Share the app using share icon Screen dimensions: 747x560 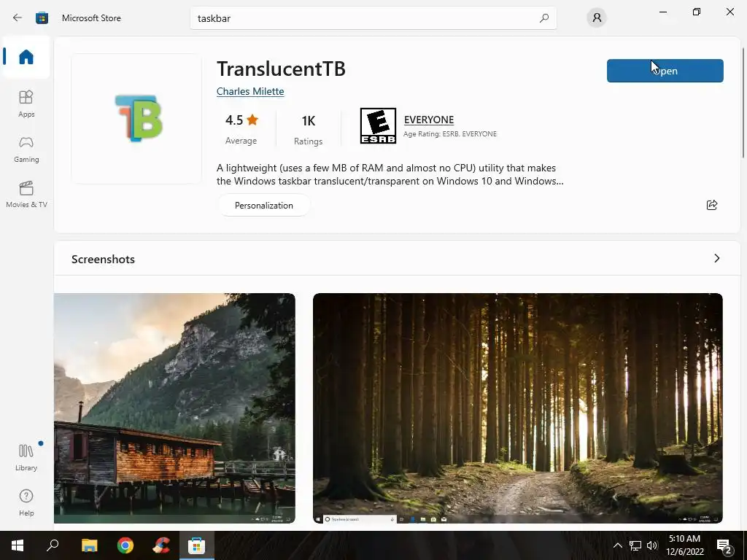pyautogui.click(x=712, y=205)
